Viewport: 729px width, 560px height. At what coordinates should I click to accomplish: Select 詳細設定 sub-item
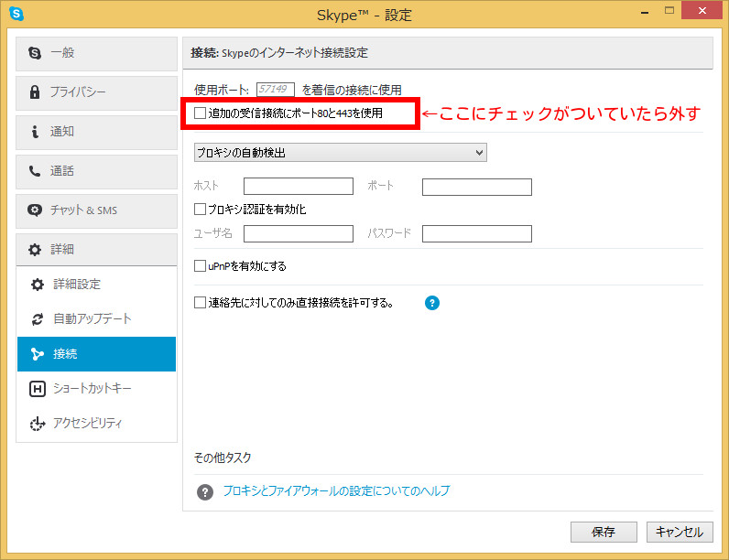coord(97,285)
